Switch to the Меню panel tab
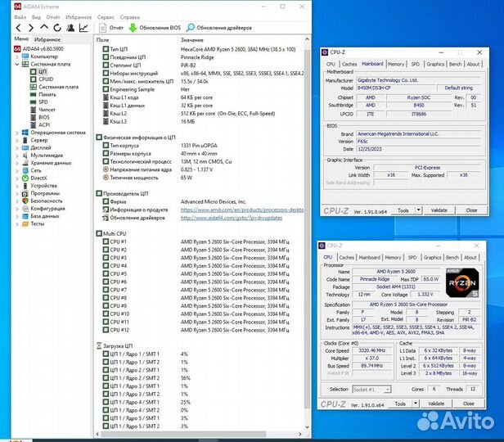Image resolution: width=504 pixels, height=442 pixels. tap(21, 39)
